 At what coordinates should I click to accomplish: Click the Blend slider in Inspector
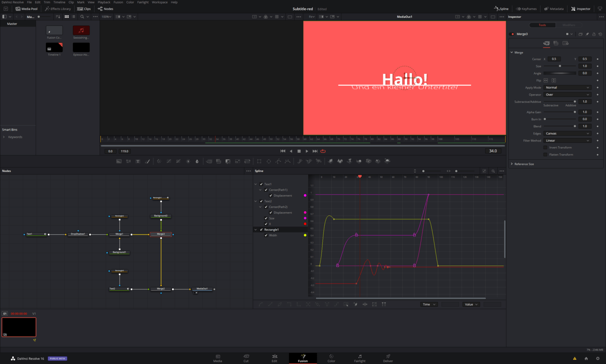[x=560, y=126]
